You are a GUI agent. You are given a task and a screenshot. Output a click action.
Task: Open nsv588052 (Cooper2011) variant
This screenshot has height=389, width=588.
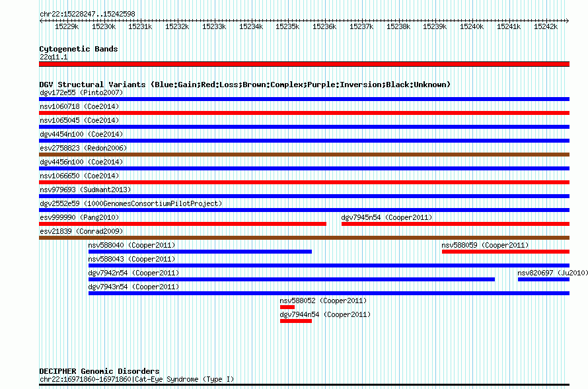coord(323,301)
